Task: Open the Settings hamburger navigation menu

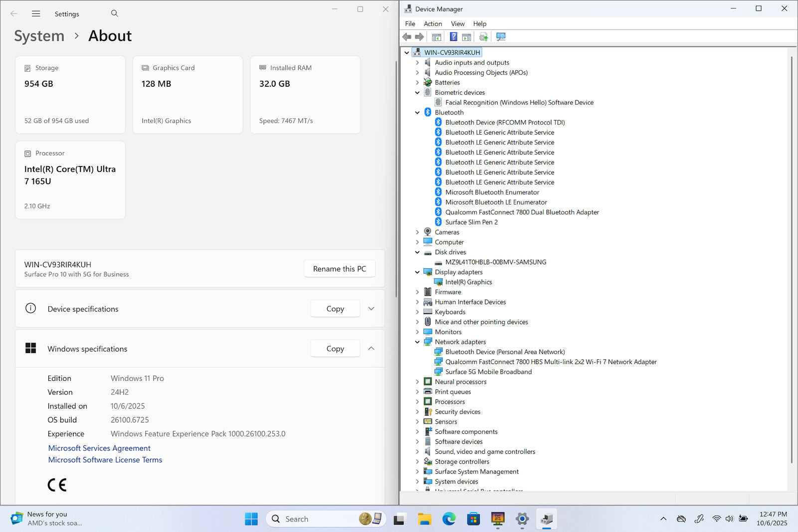Action: pyautogui.click(x=36, y=14)
